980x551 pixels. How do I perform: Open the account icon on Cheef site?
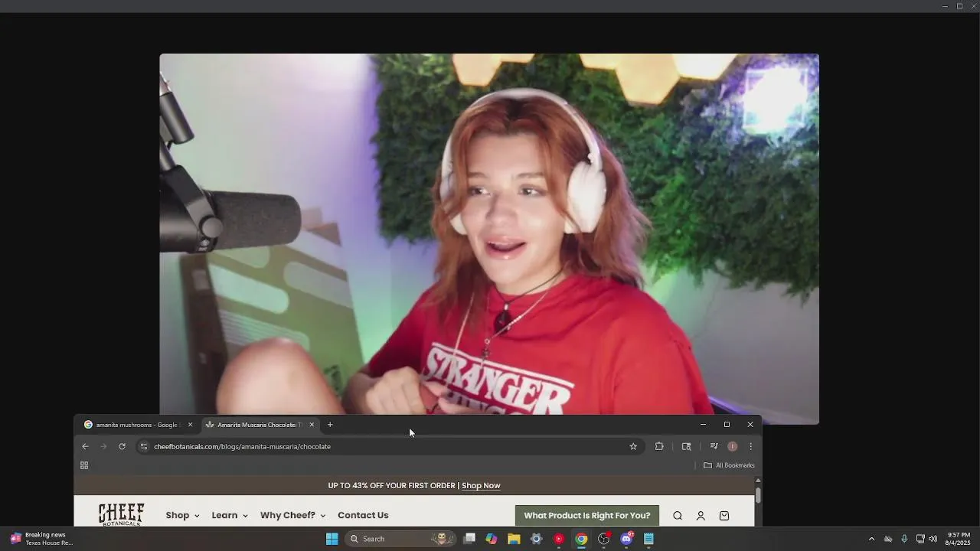pos(701,516)
